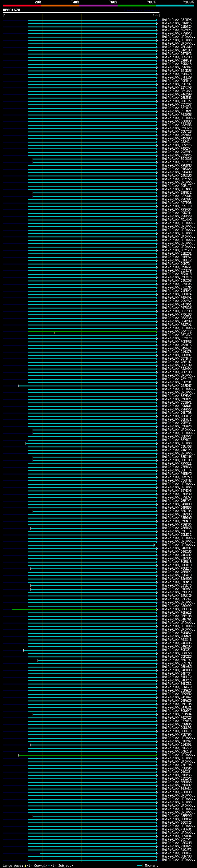Click the Large gaps legend text
The height and width of the screenshot is (868, 197).
click(38, 865)
